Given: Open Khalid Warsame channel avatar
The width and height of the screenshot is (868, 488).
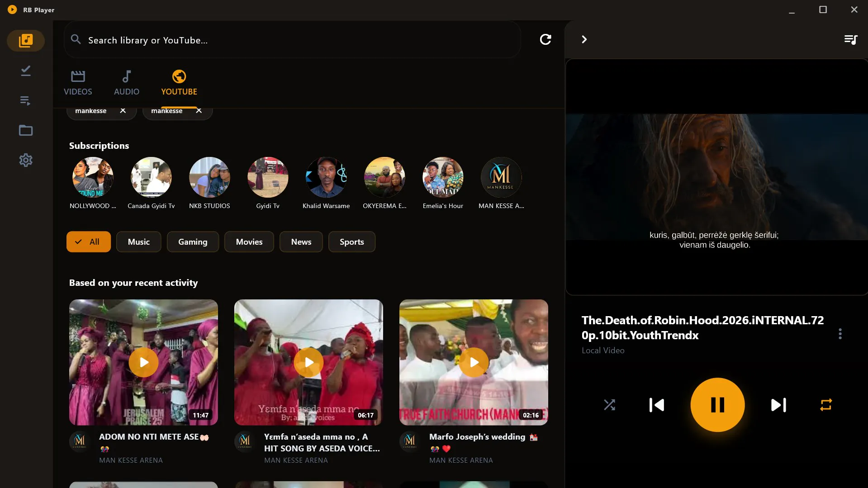Looking at the screenshot, I should pos(326,177).
